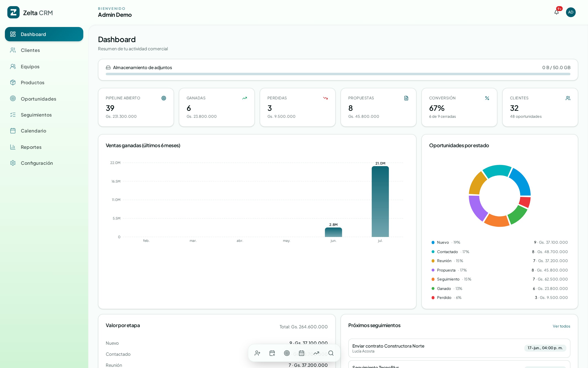Open Equipos in the sidebar
Viewport: 588px width, 368px height.
point(44,66)
